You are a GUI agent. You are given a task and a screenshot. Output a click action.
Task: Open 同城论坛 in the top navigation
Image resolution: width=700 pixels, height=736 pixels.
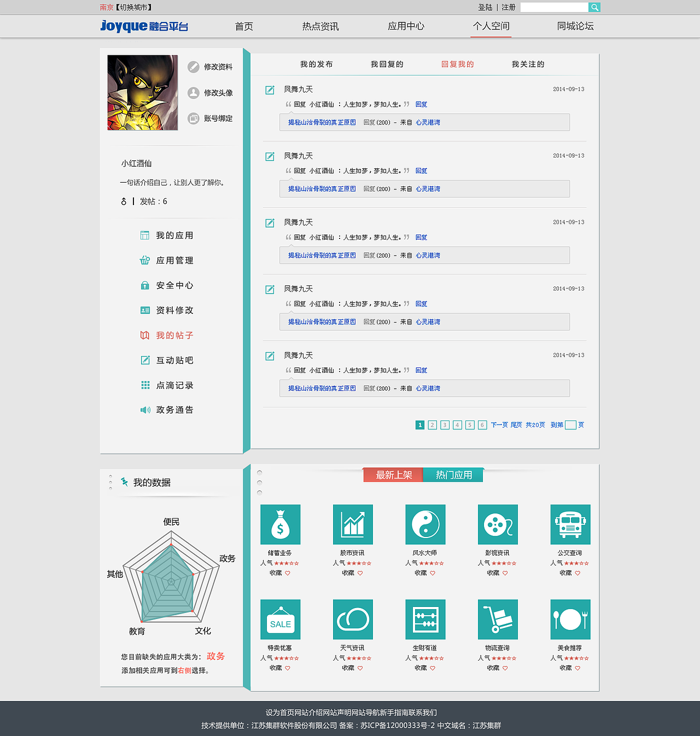coord(575,26)
